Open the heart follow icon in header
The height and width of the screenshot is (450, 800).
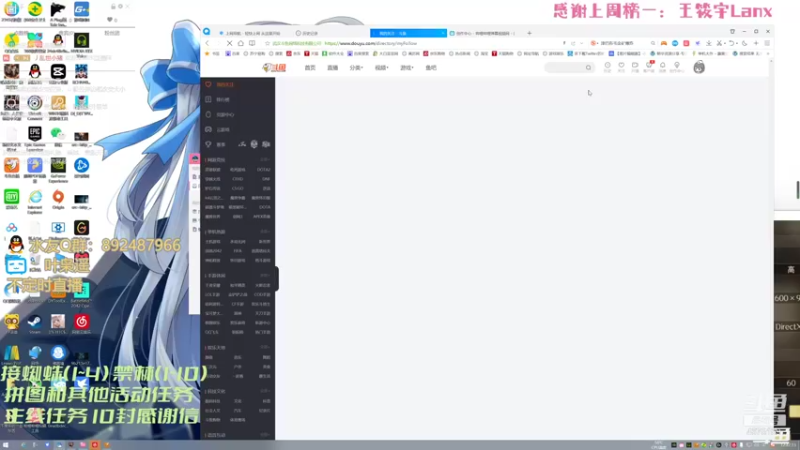pos(621,66)
